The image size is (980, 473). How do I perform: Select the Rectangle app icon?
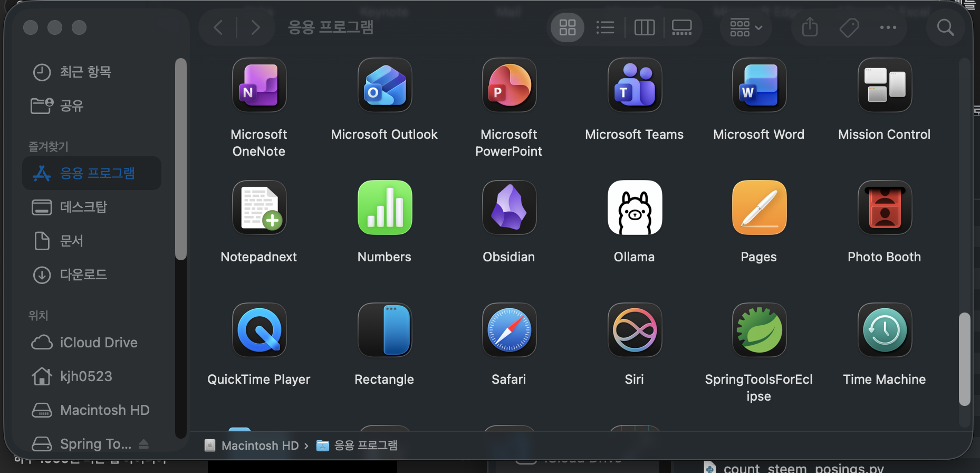pos(385,330)
